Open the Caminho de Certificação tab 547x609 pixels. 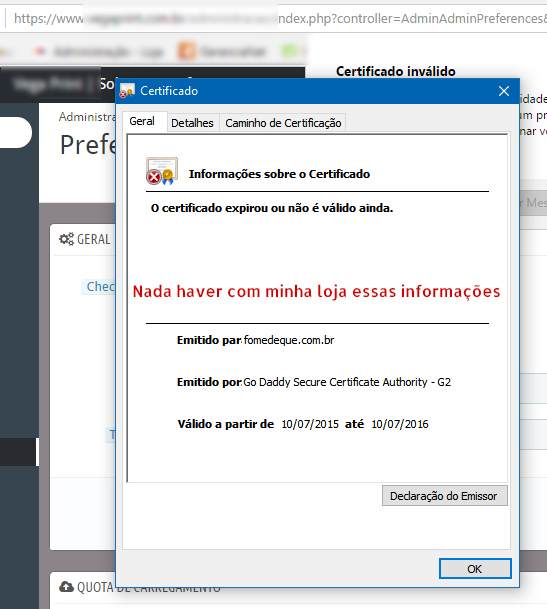pos(283,123)
